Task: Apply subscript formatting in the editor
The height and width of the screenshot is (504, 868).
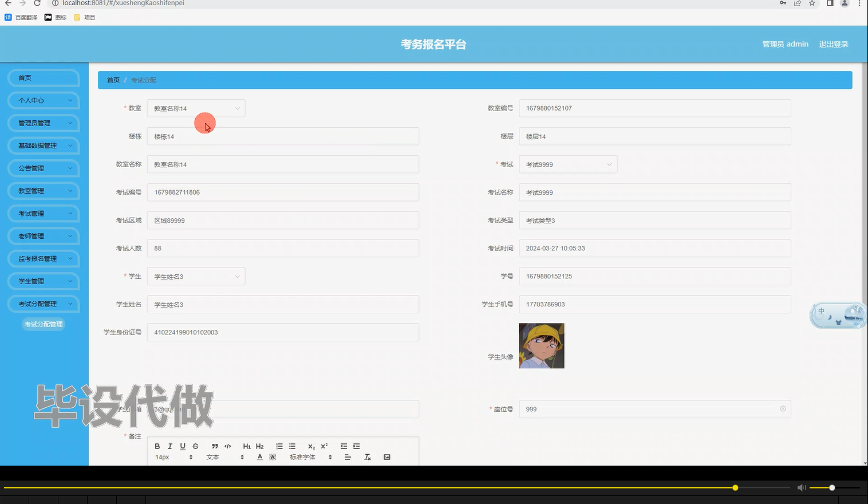Action: pos(310,446)
